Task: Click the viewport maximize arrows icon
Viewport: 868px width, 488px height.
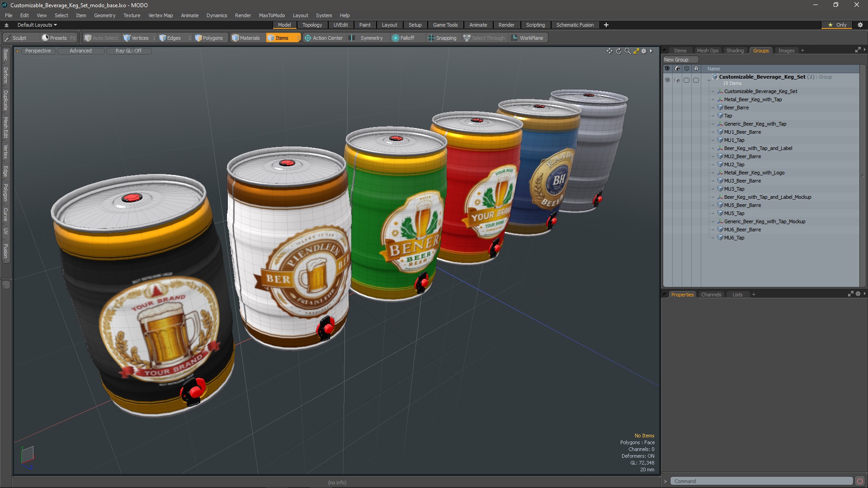Action: click(636, 51)
